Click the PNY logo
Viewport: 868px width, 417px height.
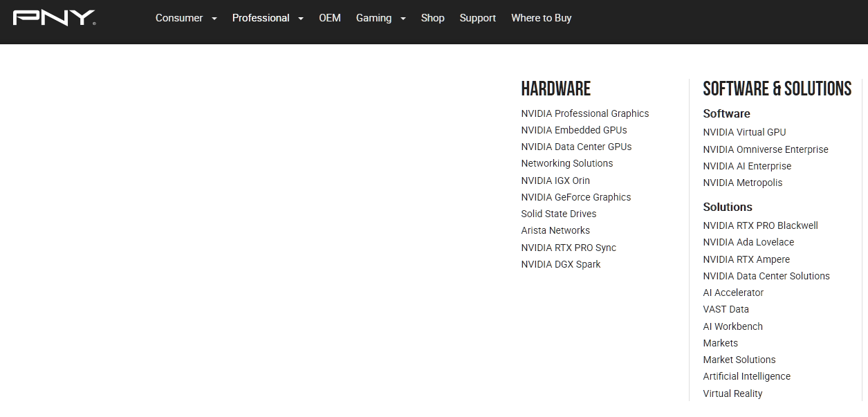coord(54,18)
